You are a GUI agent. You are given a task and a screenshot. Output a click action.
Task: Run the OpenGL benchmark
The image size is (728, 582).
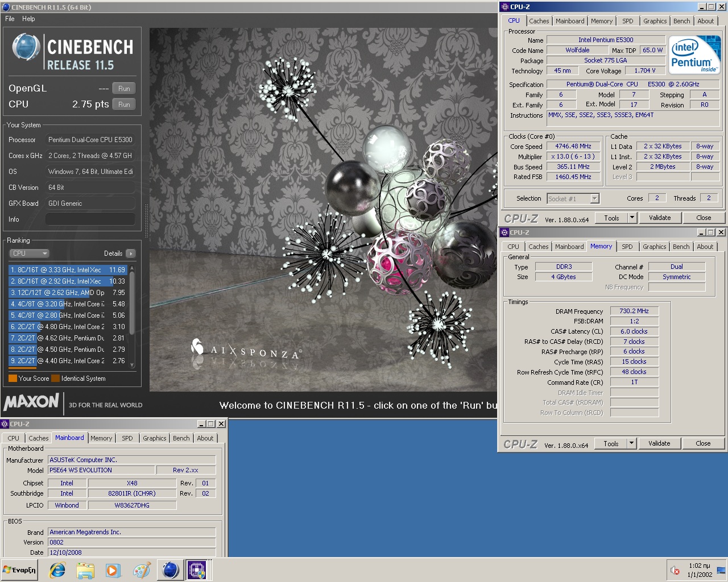pos(124,89)
